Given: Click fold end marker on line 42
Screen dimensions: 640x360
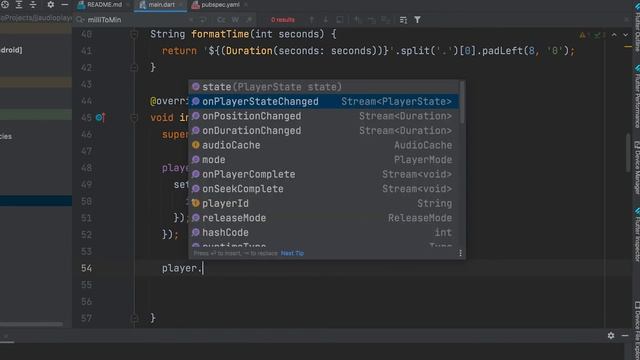Looking at the screenshot, I should [x=134, y=68].
